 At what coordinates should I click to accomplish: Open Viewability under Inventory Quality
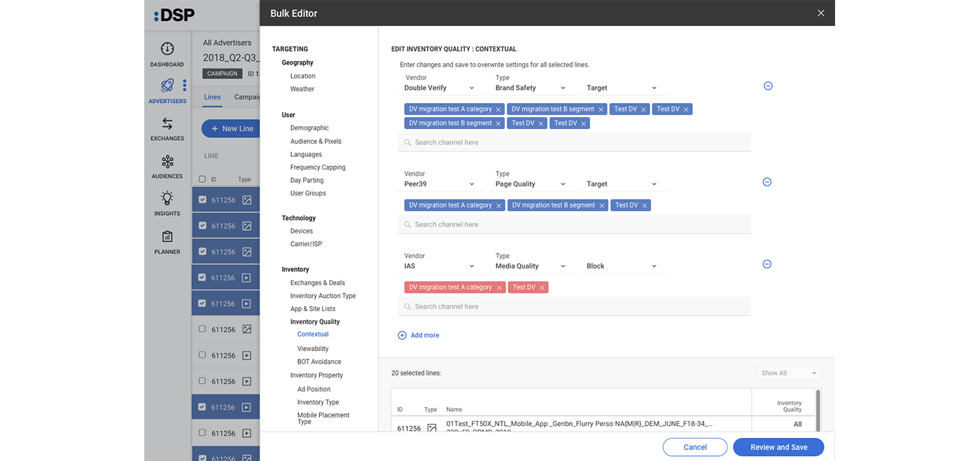pos(313,349)
